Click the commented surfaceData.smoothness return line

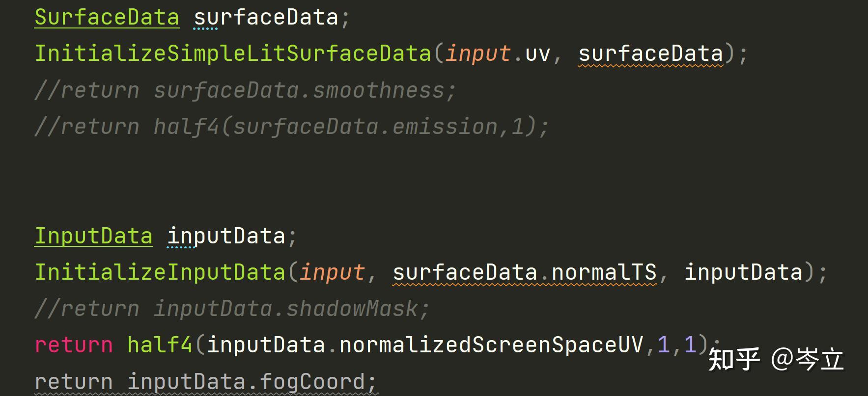[245, 90]
